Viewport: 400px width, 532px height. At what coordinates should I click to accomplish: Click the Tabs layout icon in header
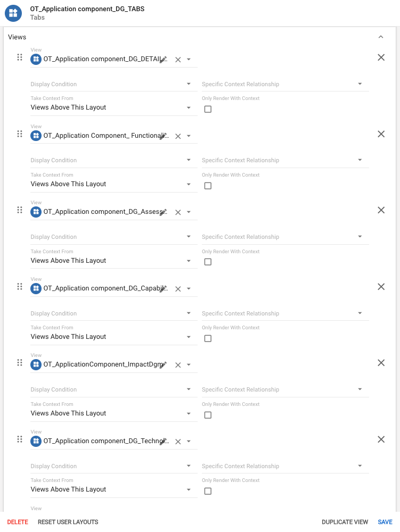coord(14,13)
